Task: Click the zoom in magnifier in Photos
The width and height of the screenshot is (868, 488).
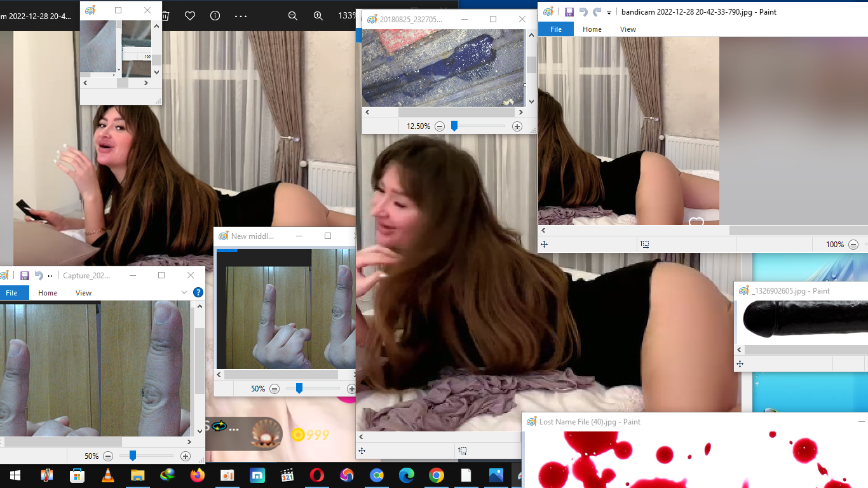Action: (x=318, y=16)
